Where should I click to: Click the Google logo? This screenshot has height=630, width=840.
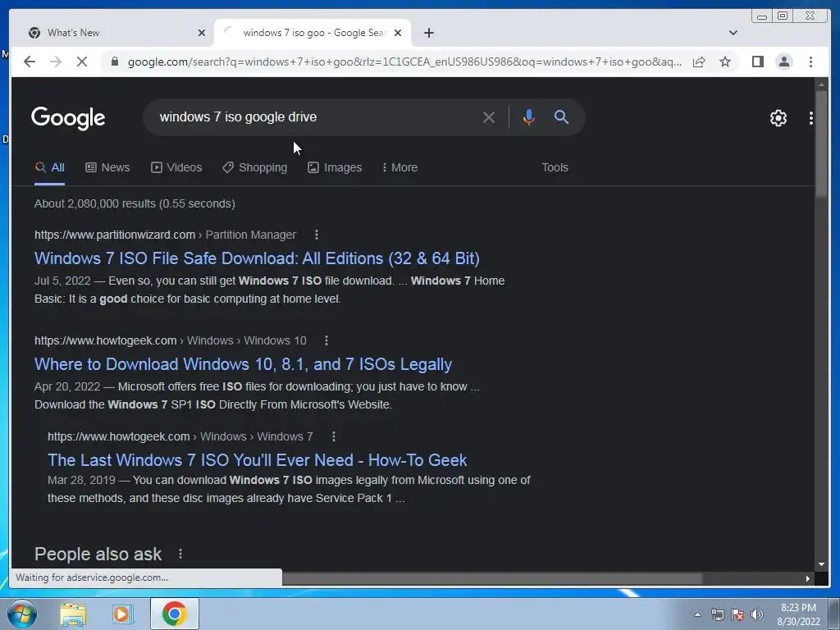tap(68, 118)
